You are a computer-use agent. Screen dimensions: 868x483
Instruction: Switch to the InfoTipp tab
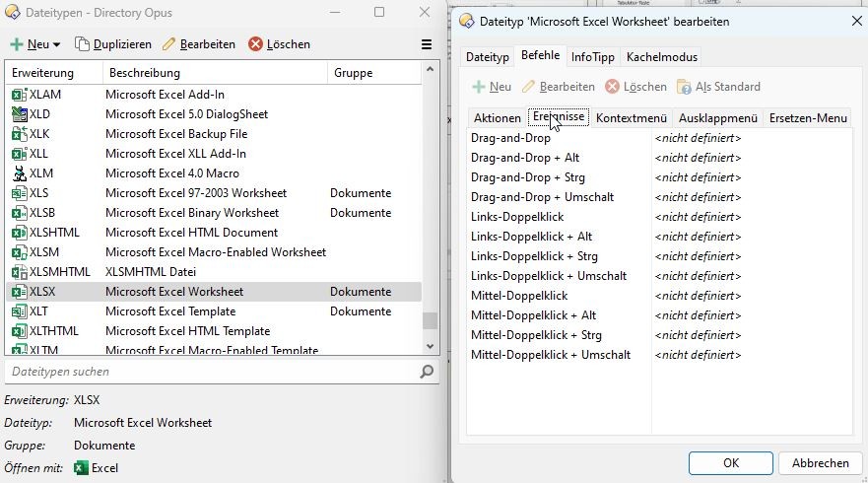pos(593,57)
